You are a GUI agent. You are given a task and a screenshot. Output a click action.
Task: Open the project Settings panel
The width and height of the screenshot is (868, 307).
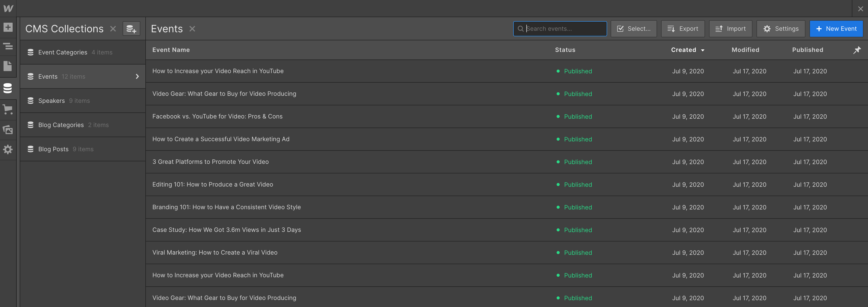click(x=8, y=149)
